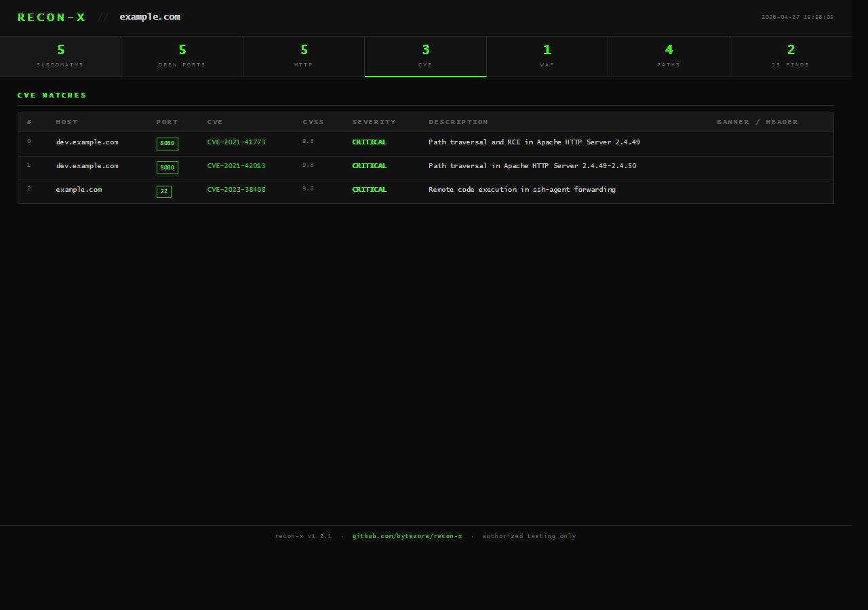Viewport: 868px width, 610px height.
Task: Click the Banner / Header column header
Action: 757,122
